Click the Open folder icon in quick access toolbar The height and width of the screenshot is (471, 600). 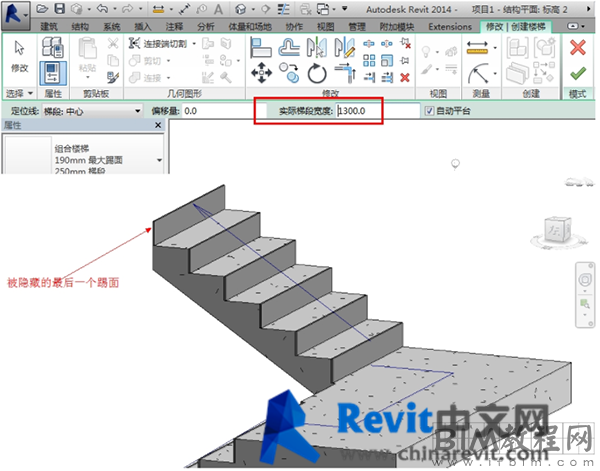[x=42, y=9]
